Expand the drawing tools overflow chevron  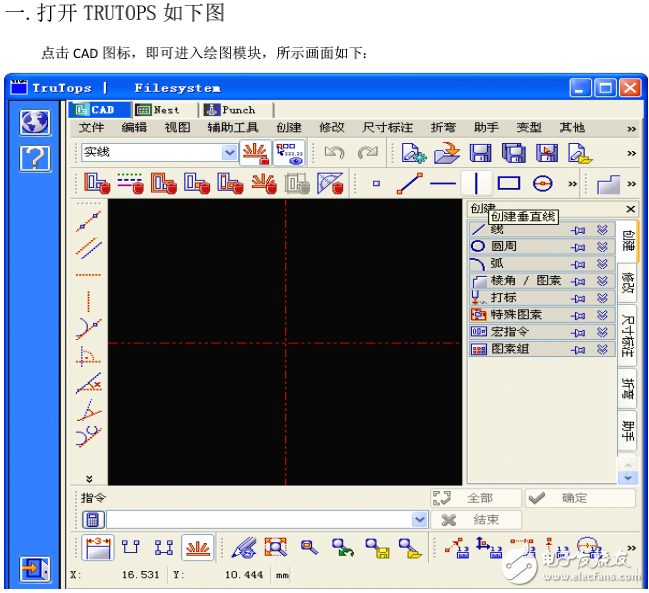[x=572, y=184]
